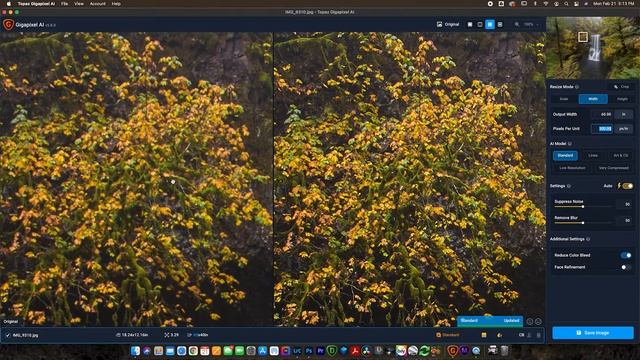Launch Photoshop from the Dock
Screen dimensions: 640x360
coord(309,351)
